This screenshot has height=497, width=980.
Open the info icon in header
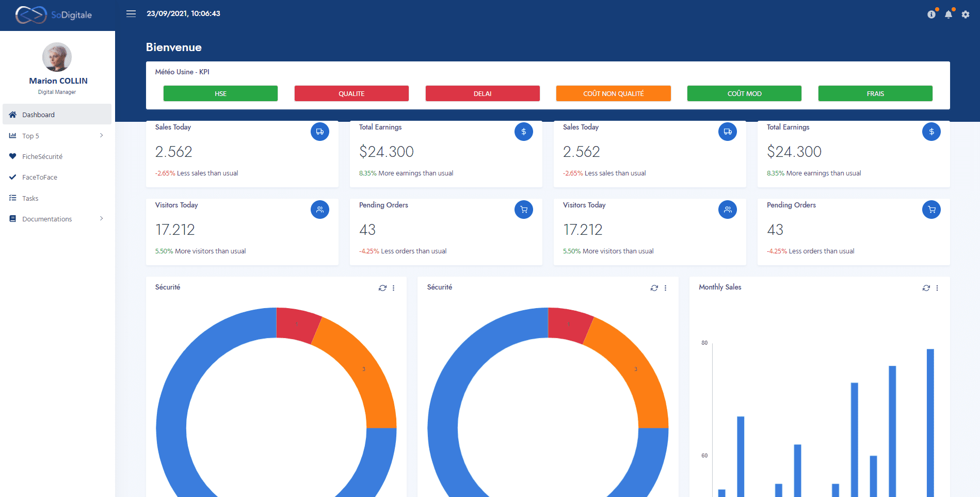click(931, 14)
